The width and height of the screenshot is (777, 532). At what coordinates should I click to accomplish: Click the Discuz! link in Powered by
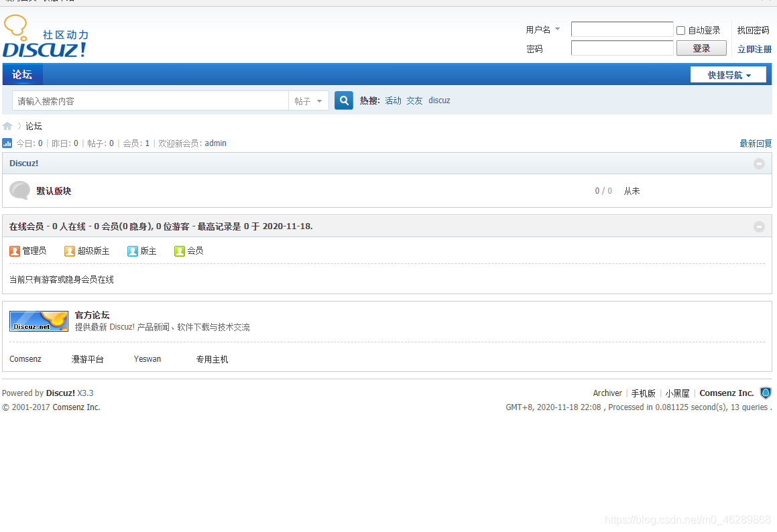tap(60, 393)
